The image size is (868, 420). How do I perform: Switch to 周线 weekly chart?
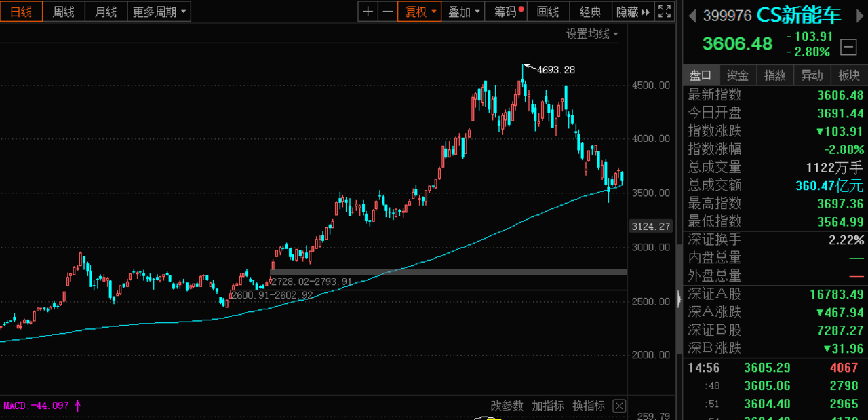(x=64, y=12)
